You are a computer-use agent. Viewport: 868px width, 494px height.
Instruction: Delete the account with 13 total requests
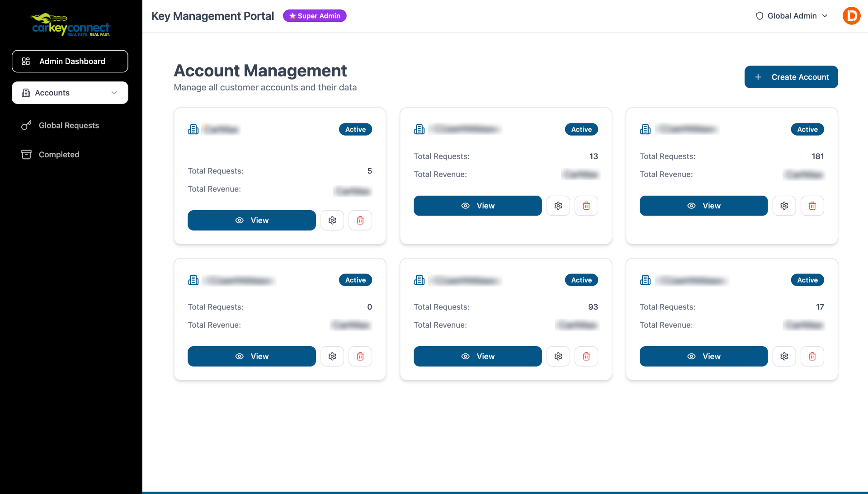click(586, 206)
